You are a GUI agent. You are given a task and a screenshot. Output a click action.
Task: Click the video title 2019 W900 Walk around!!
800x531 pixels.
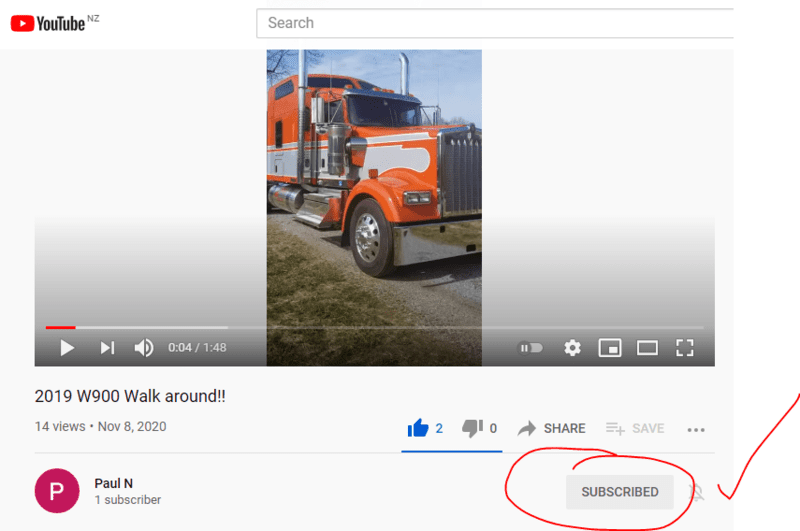point(130,396)
